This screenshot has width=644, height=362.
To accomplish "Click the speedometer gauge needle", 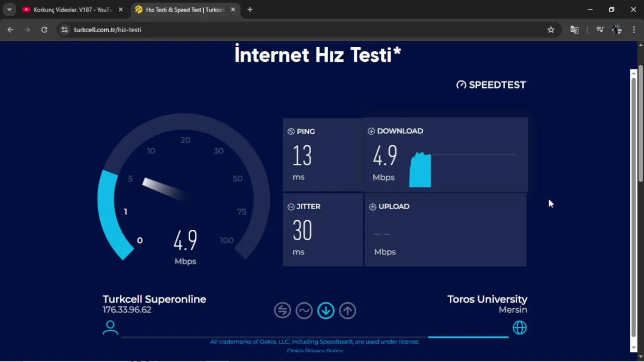I will (166, 189).
